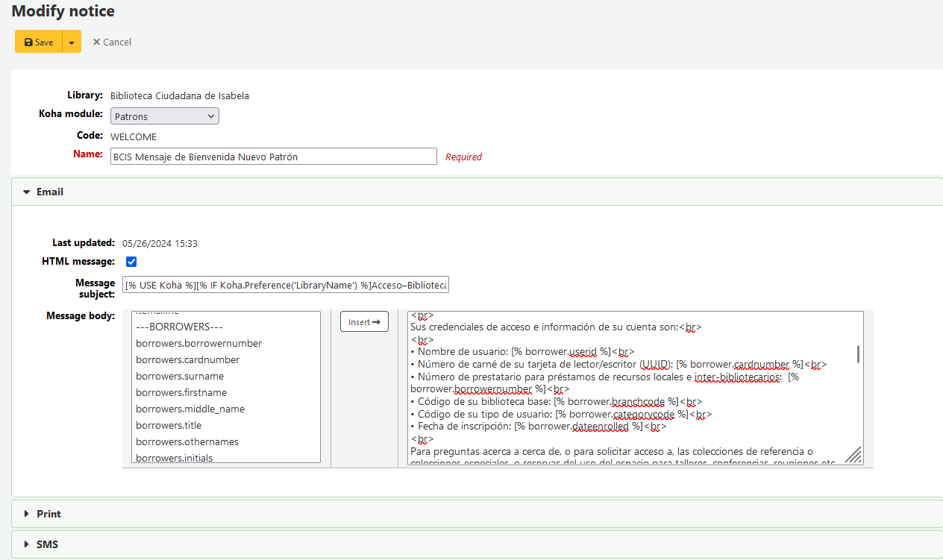943x560 pixels.
Task: Cancel the notice modification
Action: (112, 43)
